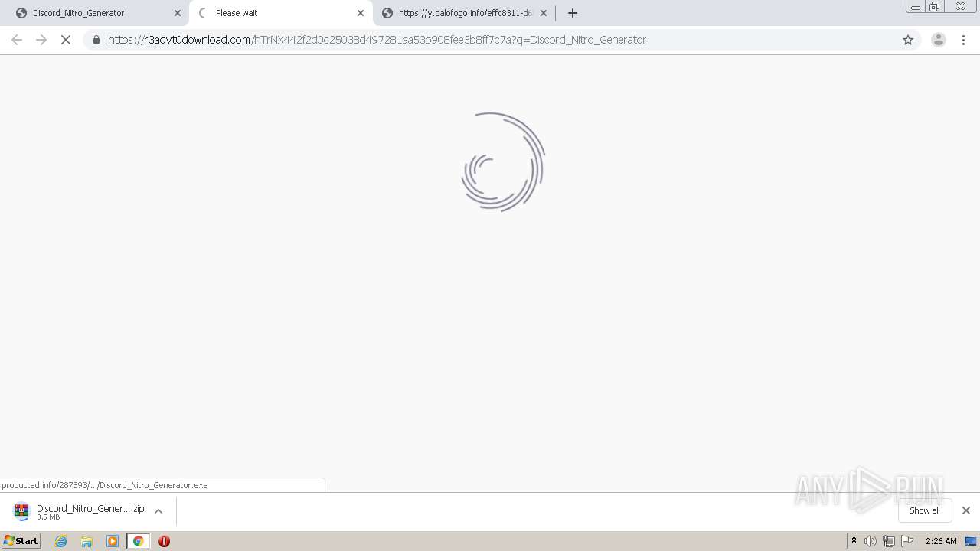
Task: Switch to the y.dalofogo.info tab
Action: point(464,13)
